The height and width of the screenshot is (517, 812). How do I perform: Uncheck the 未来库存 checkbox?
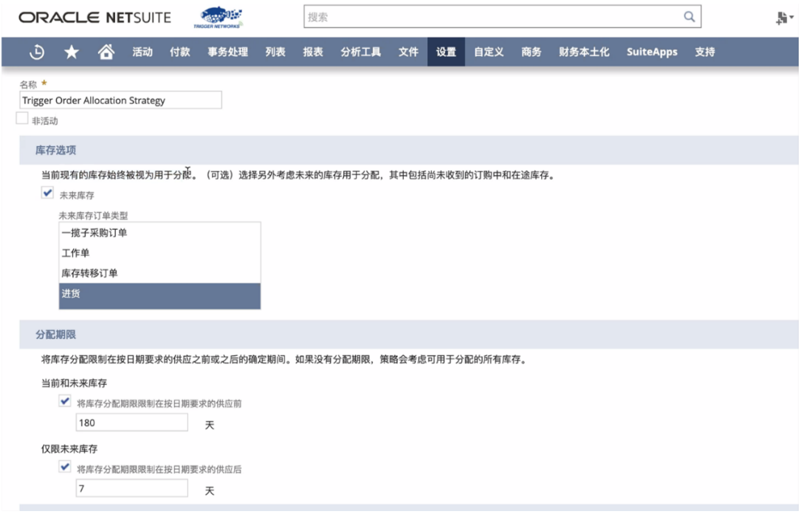(47, 193)
